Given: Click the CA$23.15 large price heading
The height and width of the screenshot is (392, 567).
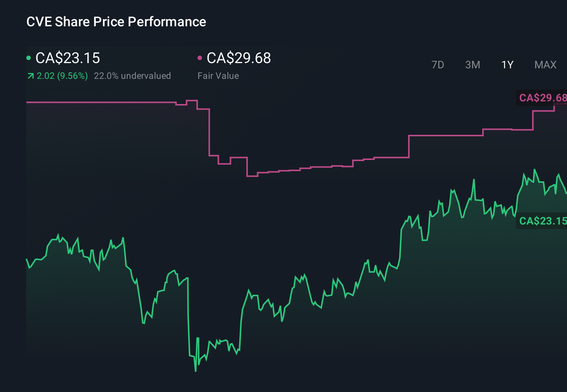Looking at the screenshot, I should (67, 58).
